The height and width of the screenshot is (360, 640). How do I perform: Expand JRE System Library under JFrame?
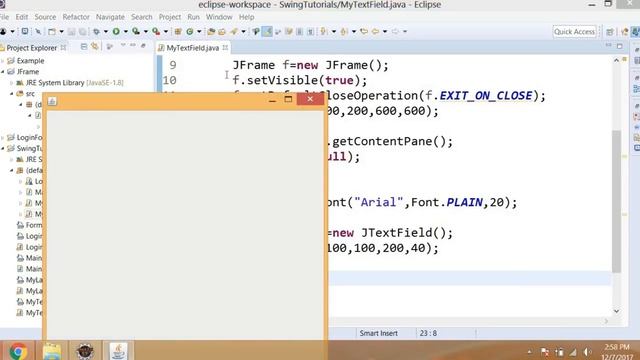point(11,83)
